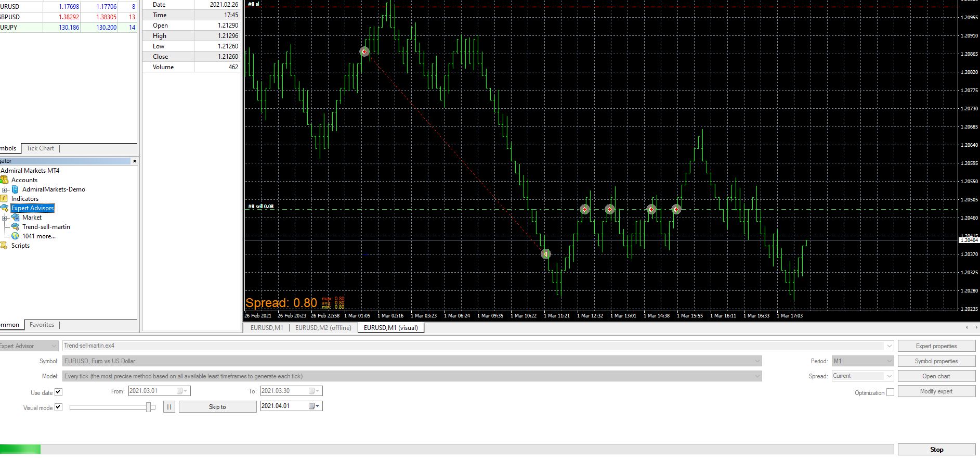Pause the visual backtest
Screen dimensions: 980x459
click(169, 407)
